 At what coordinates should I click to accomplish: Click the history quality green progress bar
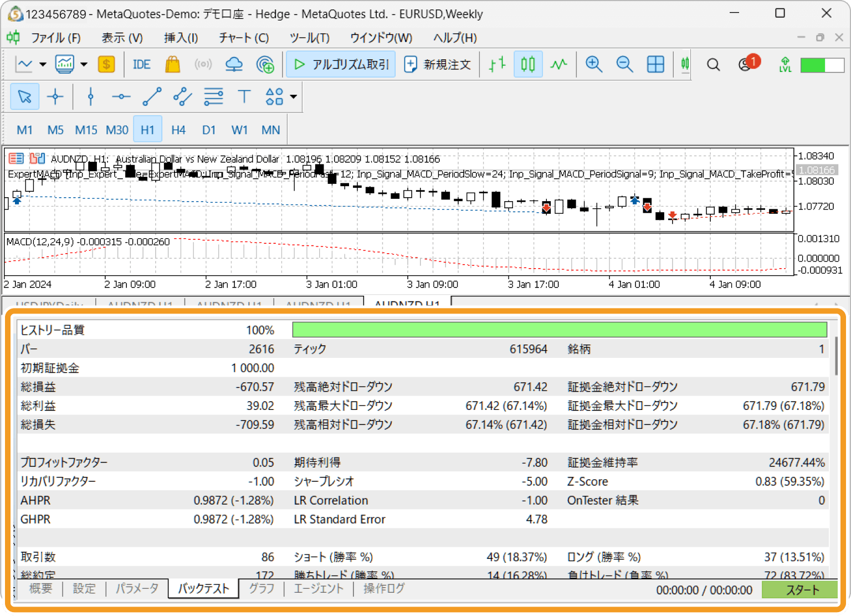click(x=560, y=330)
